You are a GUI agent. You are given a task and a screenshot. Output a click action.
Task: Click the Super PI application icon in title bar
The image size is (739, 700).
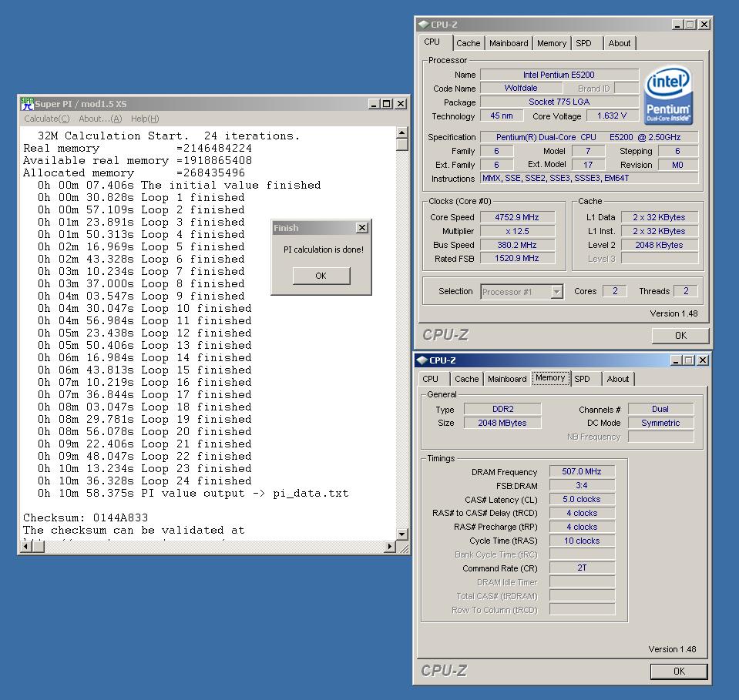(27, 104)
